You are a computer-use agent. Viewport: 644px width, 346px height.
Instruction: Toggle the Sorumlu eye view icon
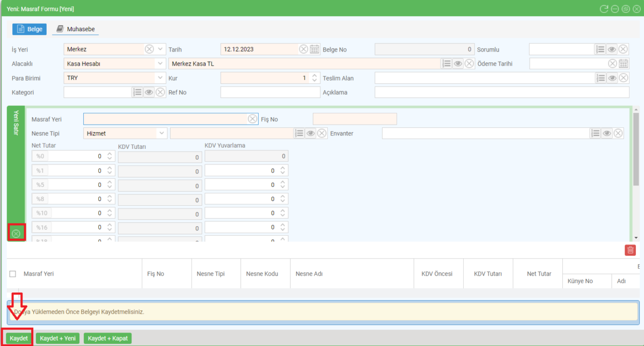point(612,49)
